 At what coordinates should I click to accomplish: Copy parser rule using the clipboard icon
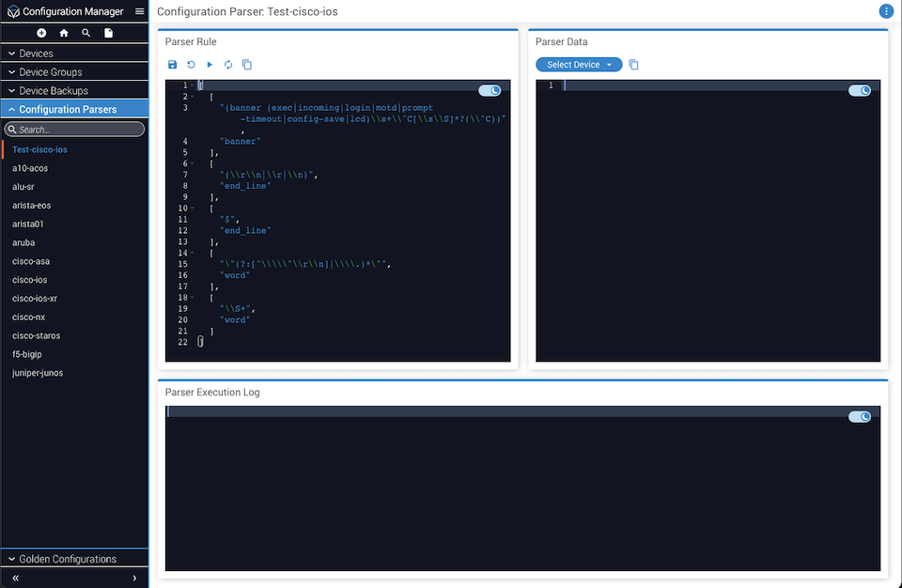[x=247, y=65]
